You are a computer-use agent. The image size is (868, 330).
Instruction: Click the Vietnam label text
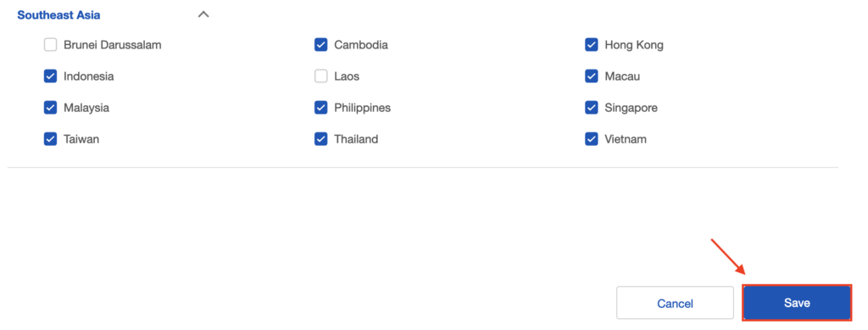(626, 139)
